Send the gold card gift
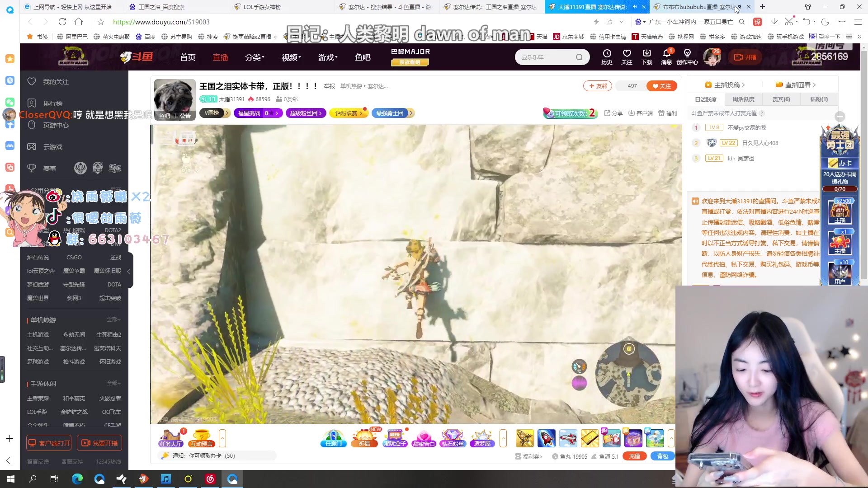Image resolution: width=868 pixels, height=488 pixels. 590,438
